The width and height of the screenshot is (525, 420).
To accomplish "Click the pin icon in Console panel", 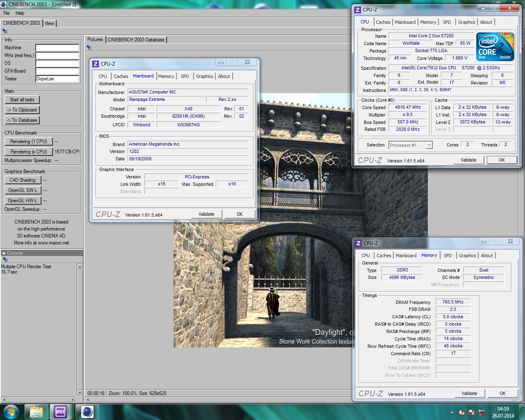I will (x=5, y=260).
